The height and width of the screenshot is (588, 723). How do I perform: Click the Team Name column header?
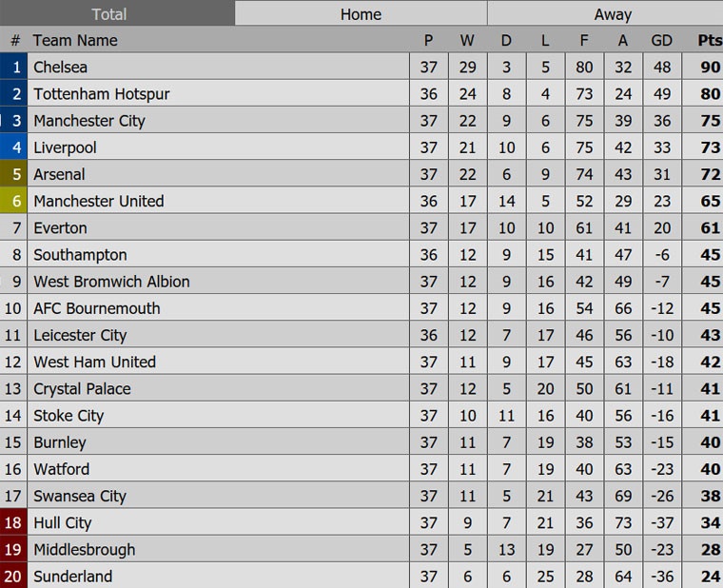point(75,40)
